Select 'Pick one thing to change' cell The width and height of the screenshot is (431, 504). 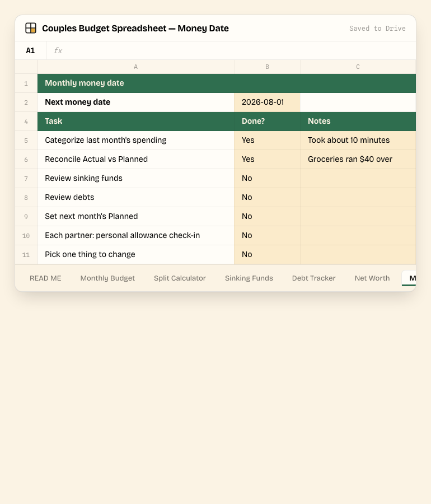pos(136,255)
